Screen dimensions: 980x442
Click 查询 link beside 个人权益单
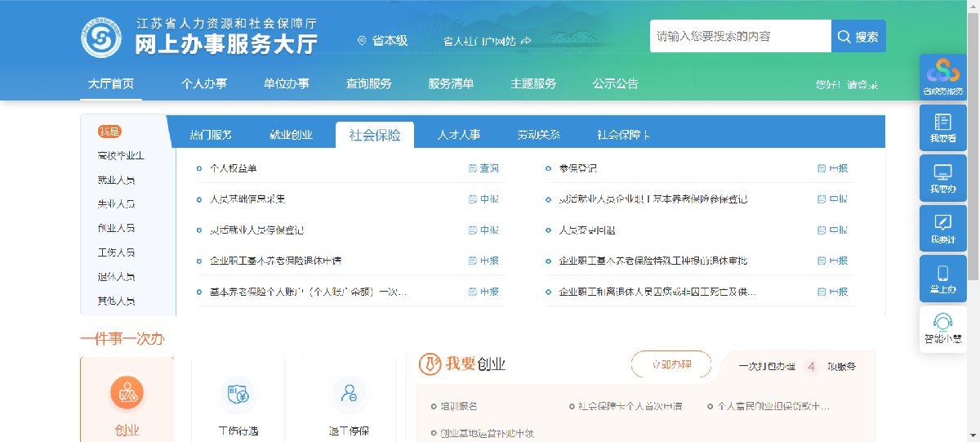[x=483, y=168]
